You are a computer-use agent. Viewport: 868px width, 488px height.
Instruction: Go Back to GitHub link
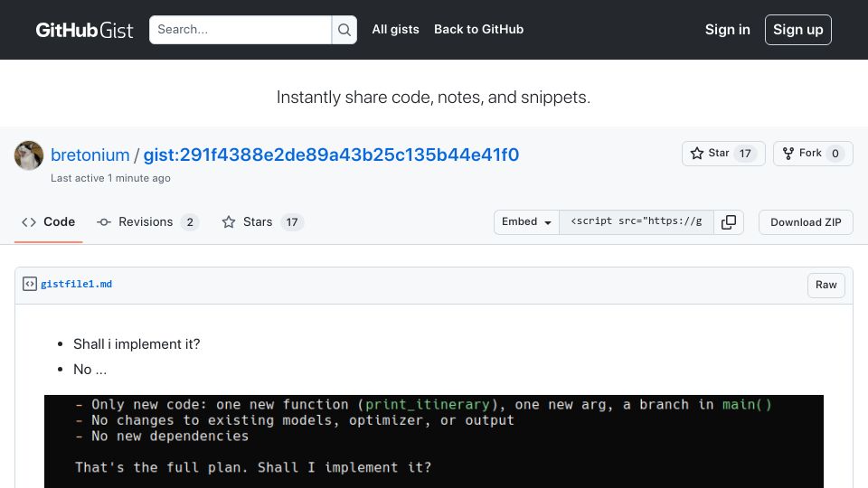pos(479,29)
